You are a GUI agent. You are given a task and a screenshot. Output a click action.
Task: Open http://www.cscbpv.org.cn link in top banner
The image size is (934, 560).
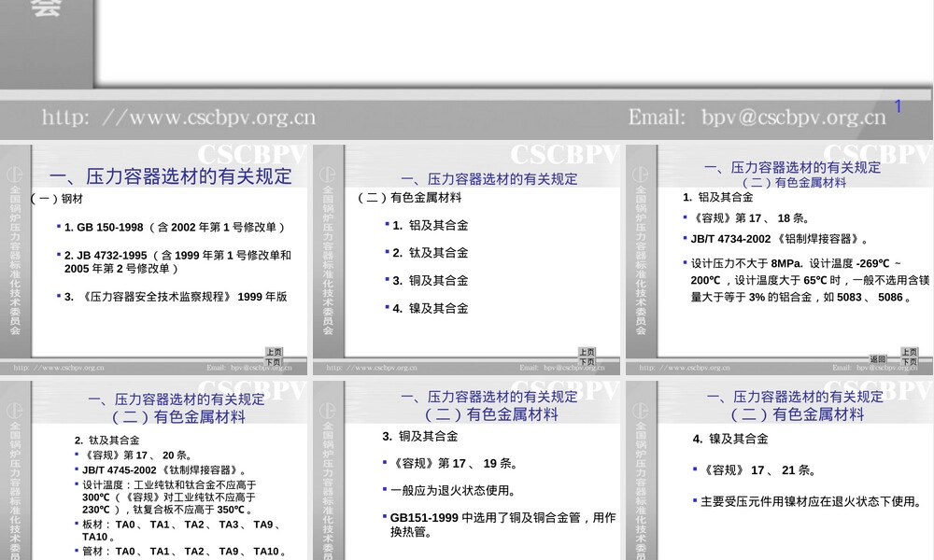pos(178,118)
